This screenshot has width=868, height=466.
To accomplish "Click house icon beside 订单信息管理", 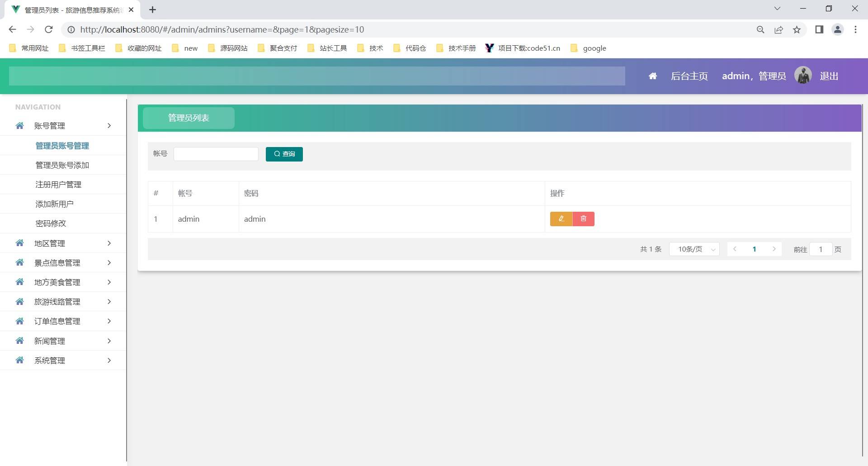I will (x=19, y=321).
